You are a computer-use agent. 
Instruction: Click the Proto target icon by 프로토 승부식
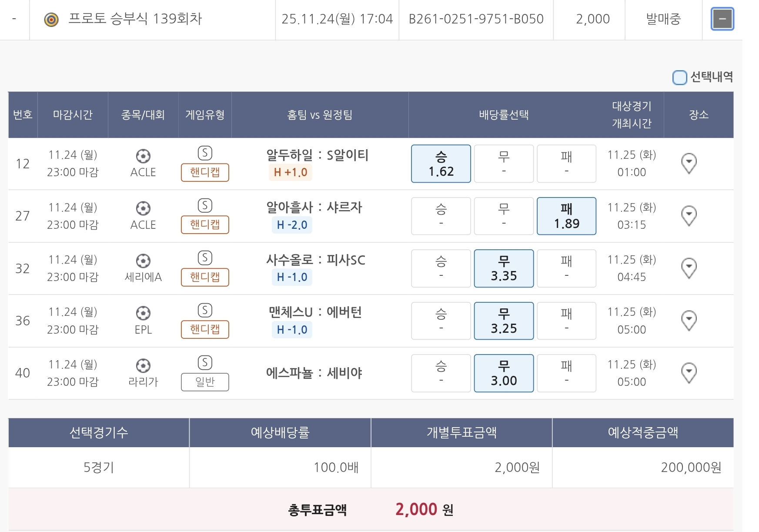pos(51,20)
